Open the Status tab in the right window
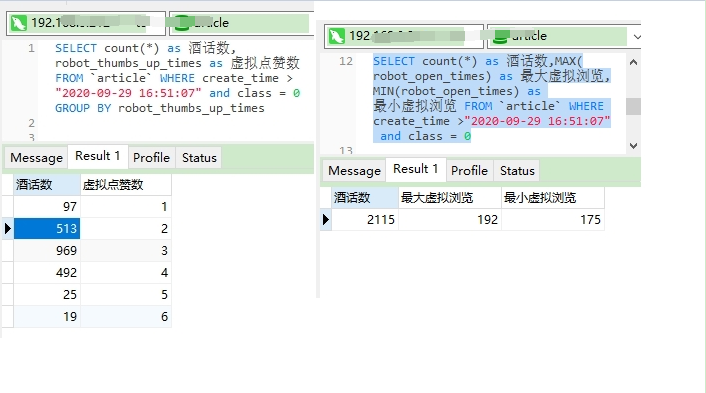Image resolution: width=706 pixels, height=393 pixels. (x=517, y=171)
